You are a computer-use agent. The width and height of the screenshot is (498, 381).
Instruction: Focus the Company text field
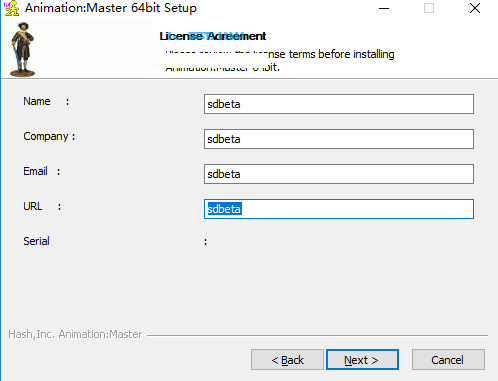(x=339, y=139)
